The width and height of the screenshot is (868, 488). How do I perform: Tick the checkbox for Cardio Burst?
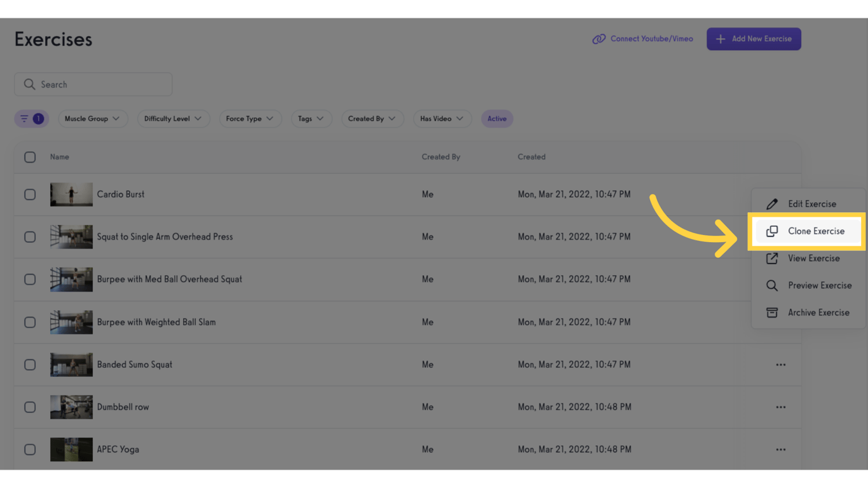click(x=30, y=194)
